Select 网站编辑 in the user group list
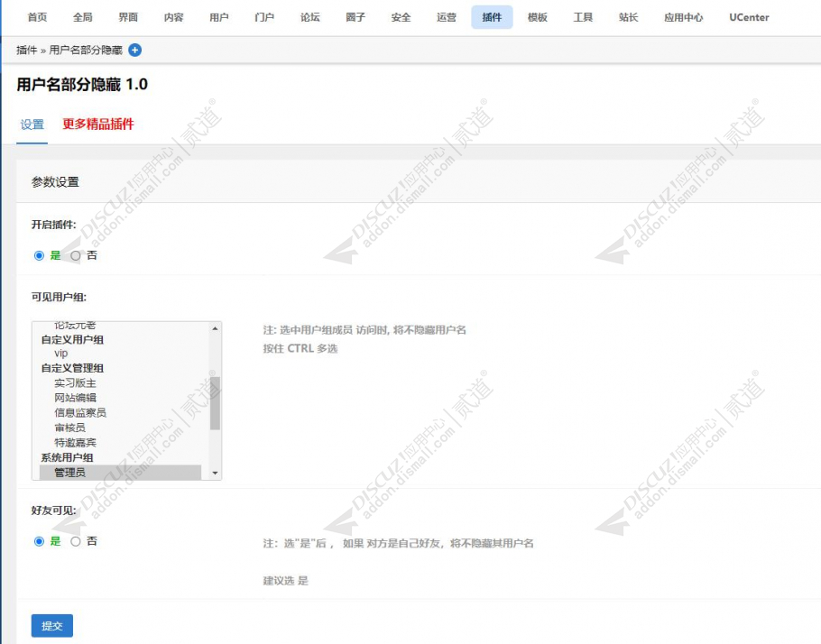Image resolution: width=821 pixels, height=644 pixels. pyautogui.click(x=75, y=398)
